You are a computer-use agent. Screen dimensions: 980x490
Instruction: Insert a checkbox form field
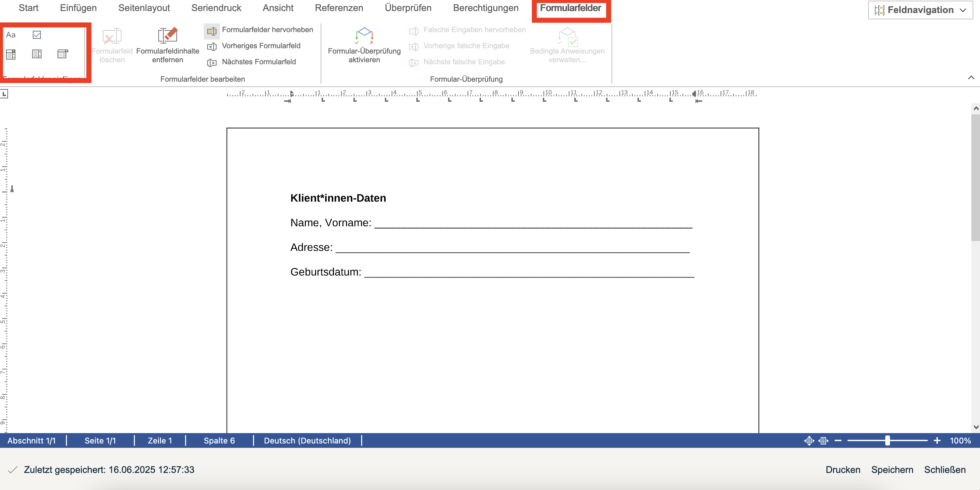[37, 35]
